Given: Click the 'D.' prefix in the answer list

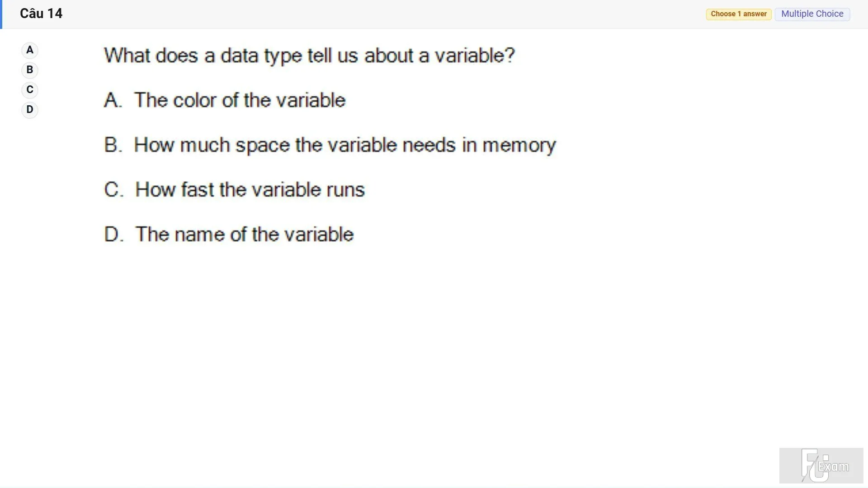Looking at the screenshot, I should click(x=113, y=234).
